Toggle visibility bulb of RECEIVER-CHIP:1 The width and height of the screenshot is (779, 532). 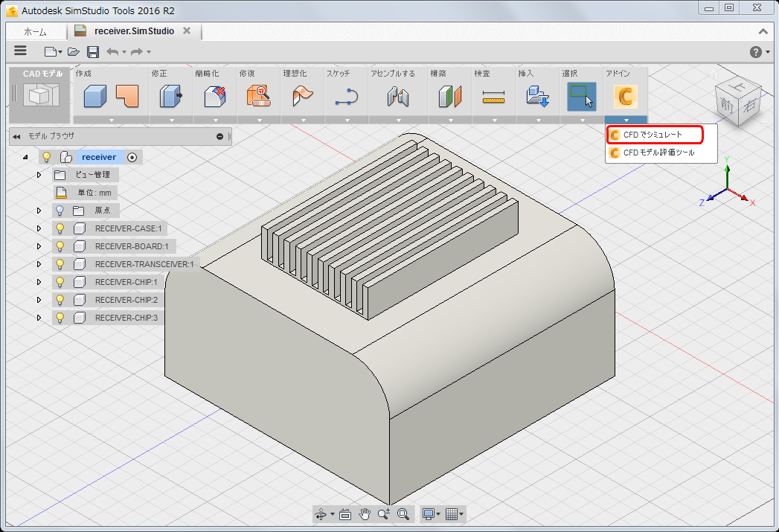click(x=60, y=282)
